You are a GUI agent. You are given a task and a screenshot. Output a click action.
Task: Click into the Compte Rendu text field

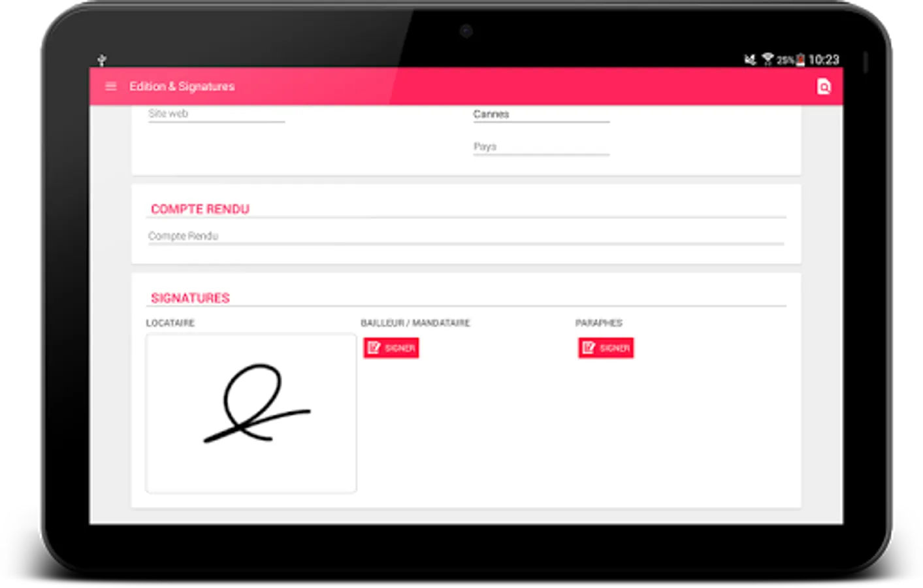(466, 237)
